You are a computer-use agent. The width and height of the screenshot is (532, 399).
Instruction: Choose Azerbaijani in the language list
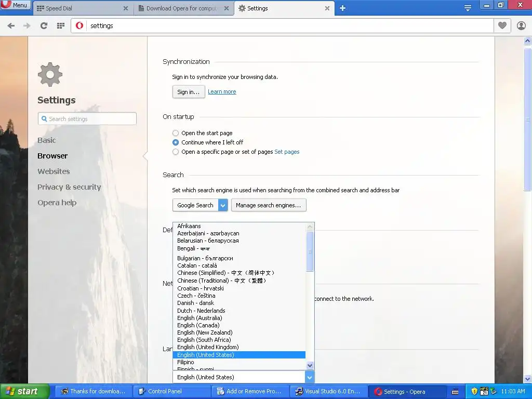(x=239, y=233)
